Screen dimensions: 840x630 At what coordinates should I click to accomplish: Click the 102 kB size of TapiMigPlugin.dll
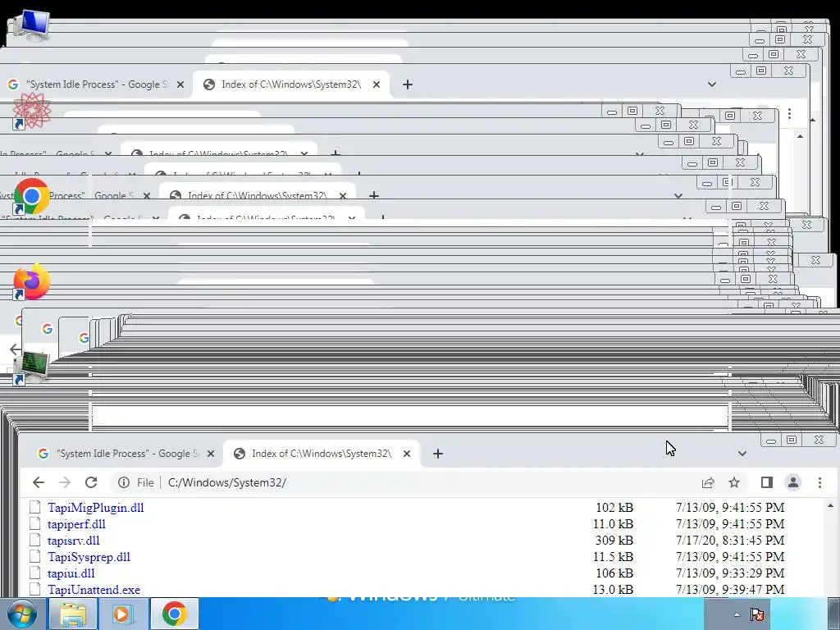[x=614, y=507]
